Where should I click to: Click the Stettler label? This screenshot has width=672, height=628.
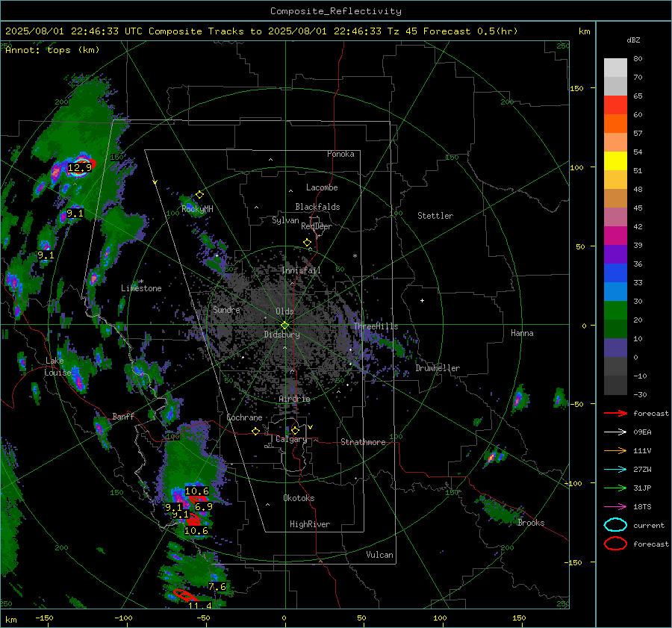coord(435,216)
